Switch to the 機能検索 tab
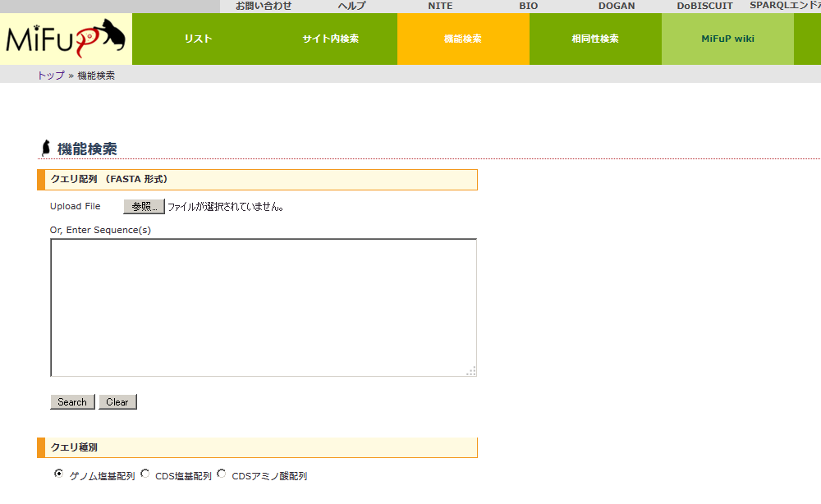 (x=462, y=39)
